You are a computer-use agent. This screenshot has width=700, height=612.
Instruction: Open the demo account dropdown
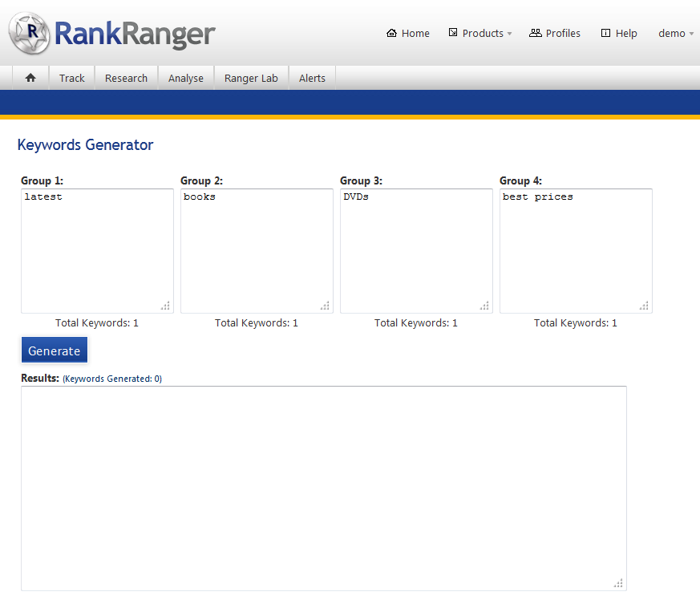676,33
